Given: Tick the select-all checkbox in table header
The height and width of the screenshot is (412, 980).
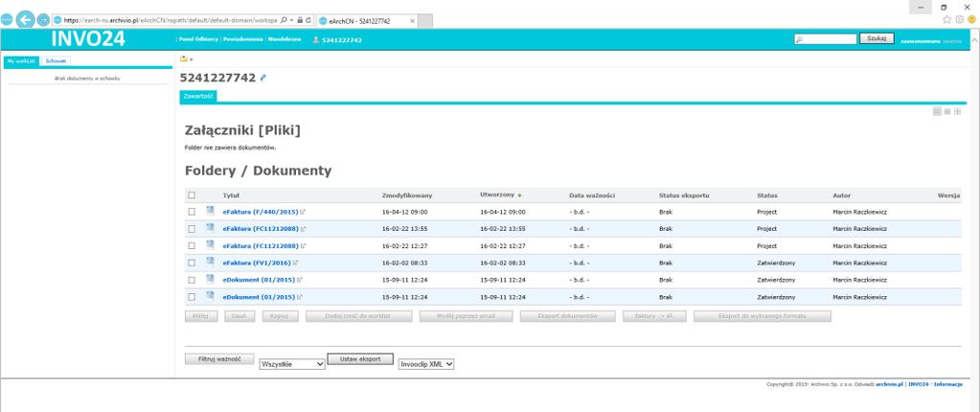Looking at the screenshot, I should pyautogui.click(x=192, y=195).
